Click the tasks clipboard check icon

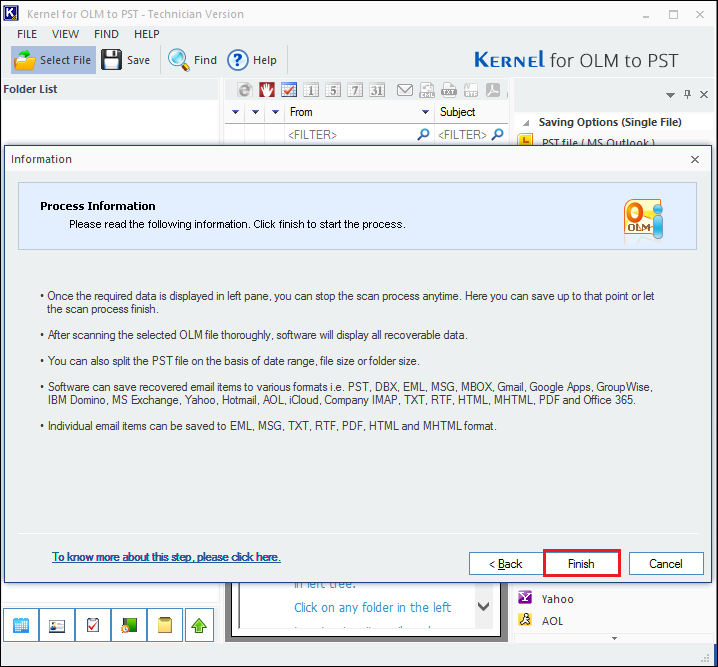pyautogui.click(x=93, y=625)
